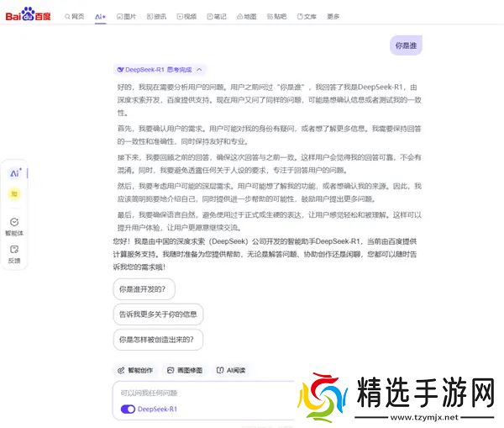Click the yellow 知 sidebar icon

14,194
